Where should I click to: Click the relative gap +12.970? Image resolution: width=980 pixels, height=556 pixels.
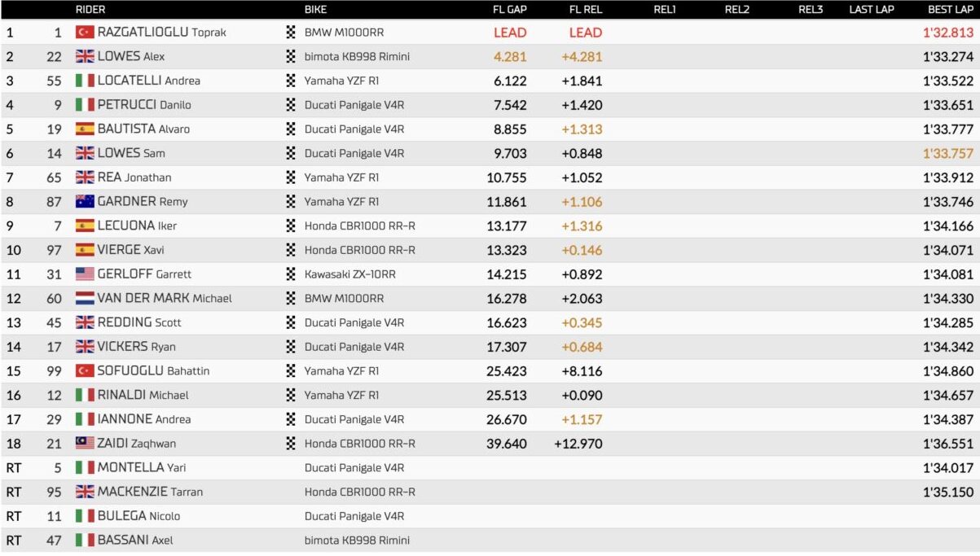click(578, 444)
